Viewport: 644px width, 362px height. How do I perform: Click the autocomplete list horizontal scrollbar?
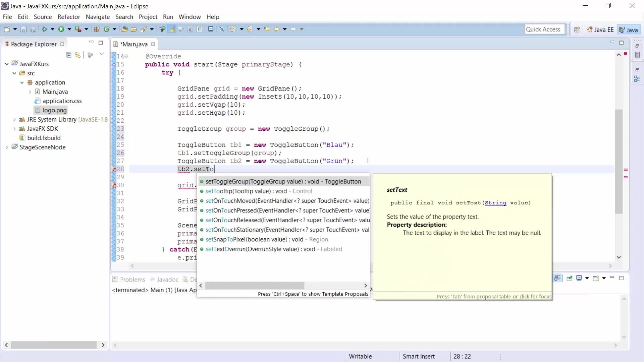tap(255, 286)
